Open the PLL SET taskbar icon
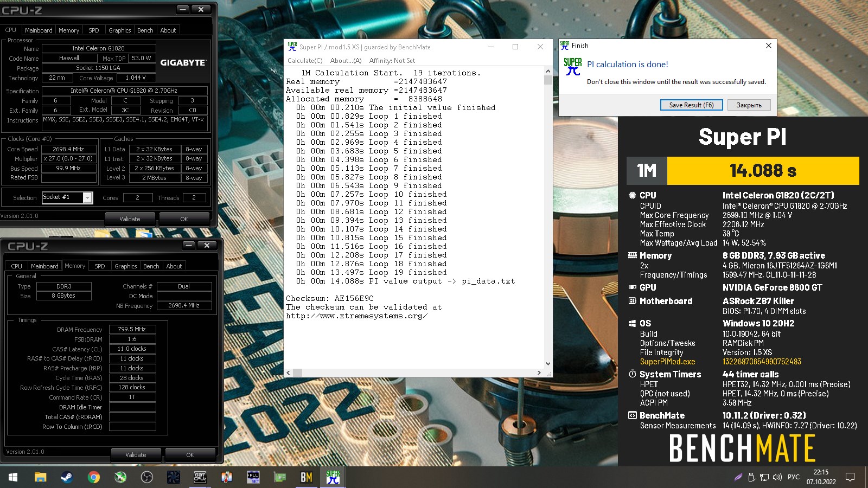This screenshot has height=488, width=868. 253,477
